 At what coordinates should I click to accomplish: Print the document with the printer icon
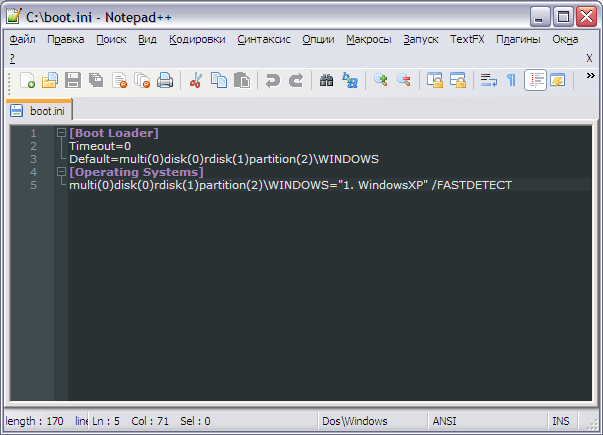(165, 81)
